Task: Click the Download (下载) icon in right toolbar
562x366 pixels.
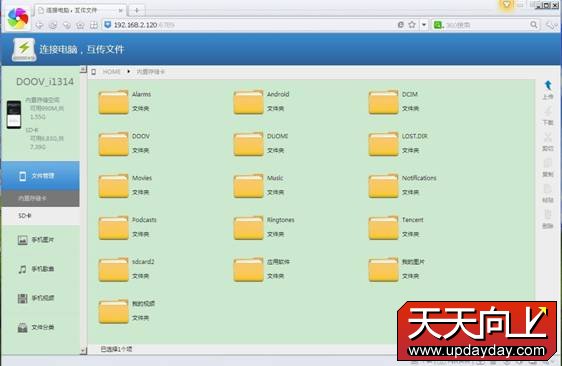Action: pos(548,111)
